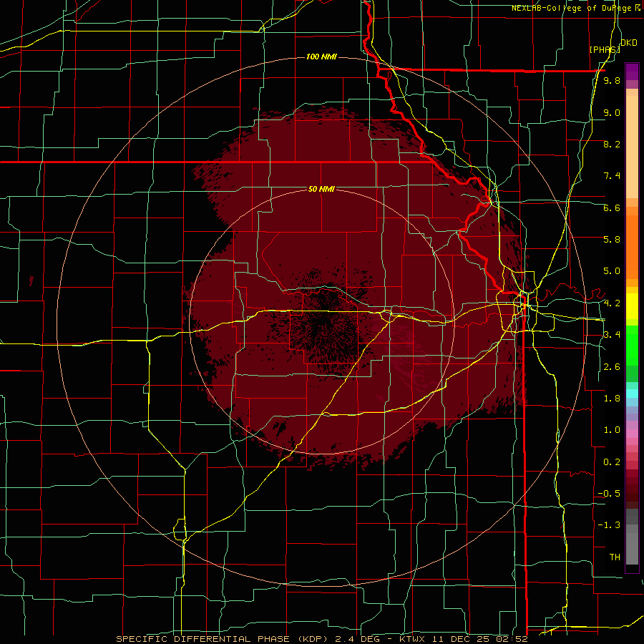Click the 1.8 legend value
Viewport: 644px width, 644px height.
[x=612, y=399]
